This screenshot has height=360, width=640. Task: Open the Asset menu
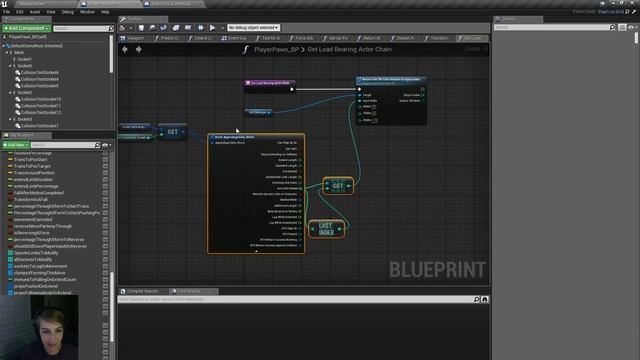(35, 12)
